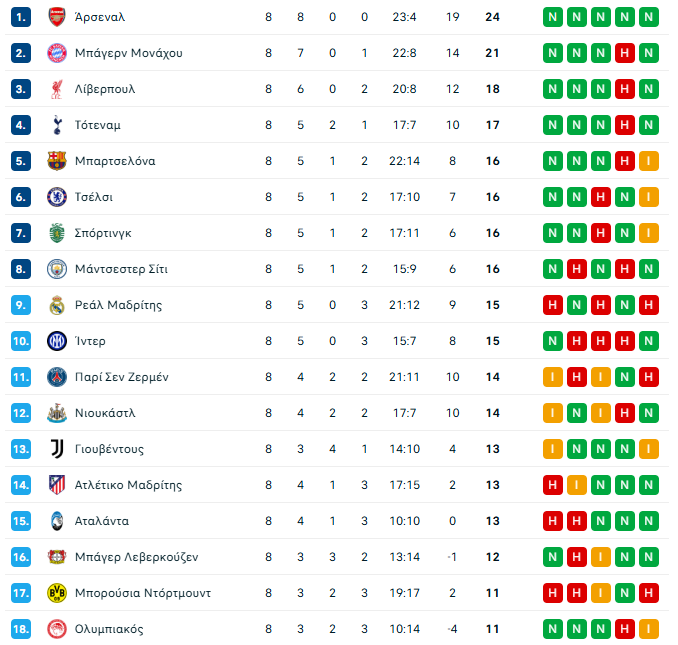Click the orange I form badge in Barcelona's row
The image size is (678, 645).
click(649, 161)
